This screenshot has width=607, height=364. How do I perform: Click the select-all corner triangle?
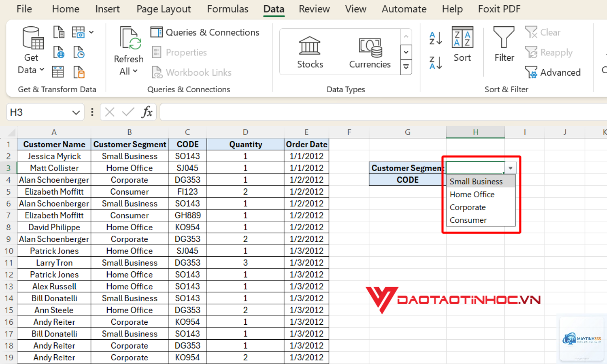pyautogui.click(x=11, y=132)
